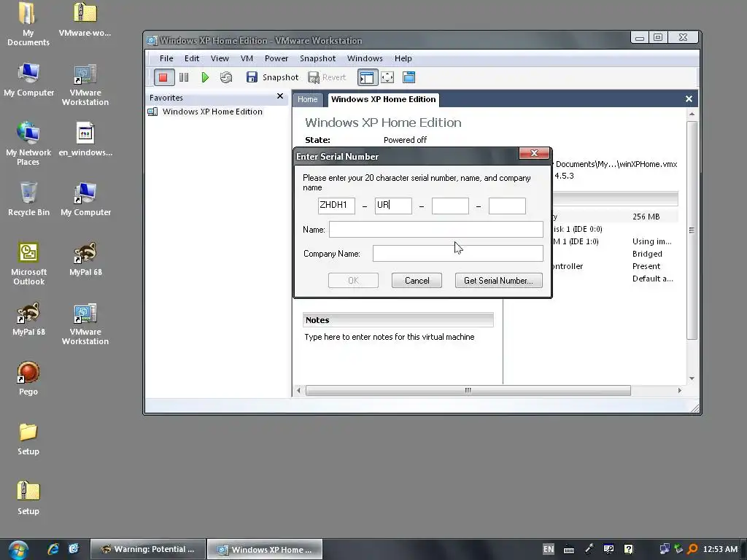Click the Notes section header
Viewport: 747px width, 560px height.
tap(398, 320)
